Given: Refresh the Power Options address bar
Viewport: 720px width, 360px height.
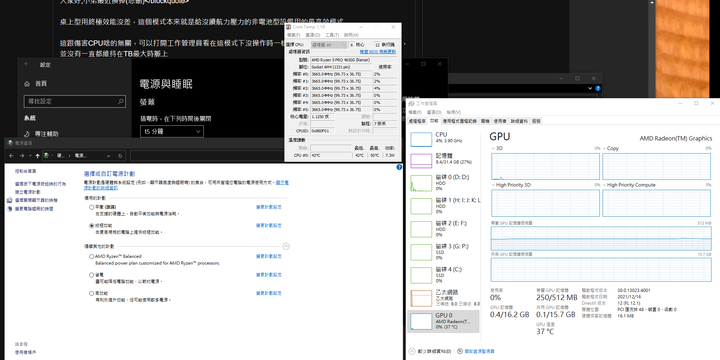Looking at the screenshot, I should coord(120,156).
